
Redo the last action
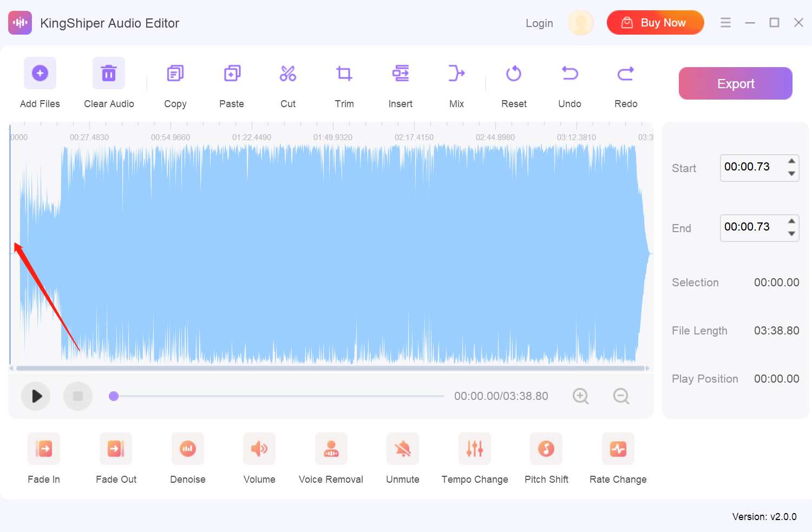(x=626, y=73)
